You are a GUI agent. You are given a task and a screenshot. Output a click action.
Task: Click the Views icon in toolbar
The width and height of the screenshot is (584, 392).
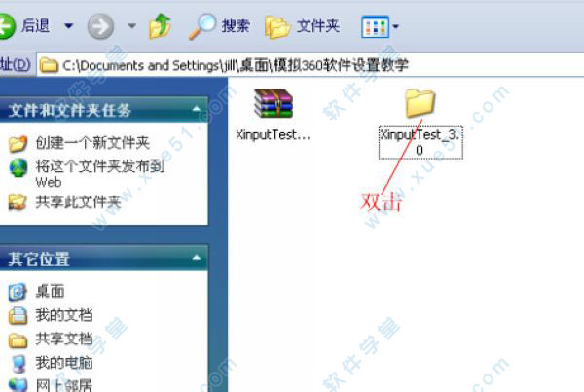pos(375,27)
